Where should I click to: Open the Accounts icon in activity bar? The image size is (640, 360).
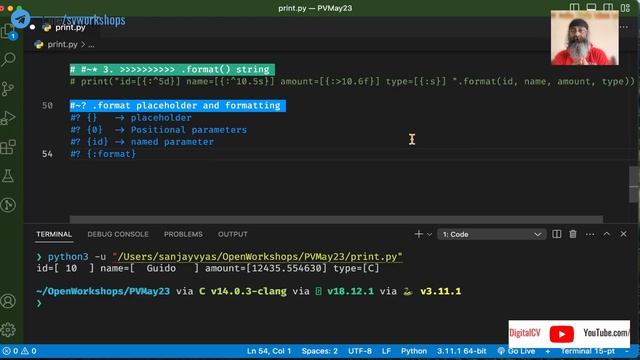8,301
